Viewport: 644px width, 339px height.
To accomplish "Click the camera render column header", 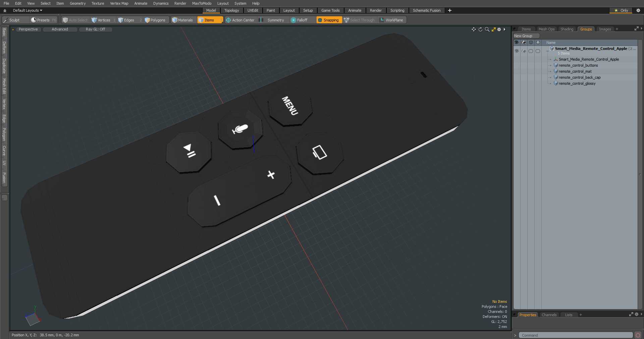I will 524,43.
